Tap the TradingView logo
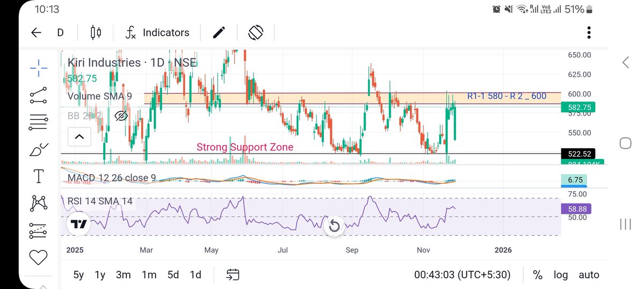644x289 pixels. click(79, 223)
